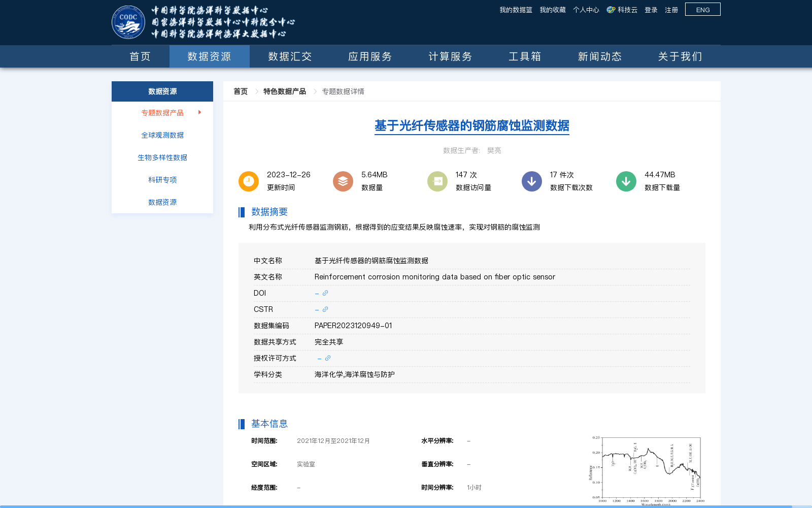Select 科研专项 in sidebar
The image size is (812, 508).
coord(162,180)
